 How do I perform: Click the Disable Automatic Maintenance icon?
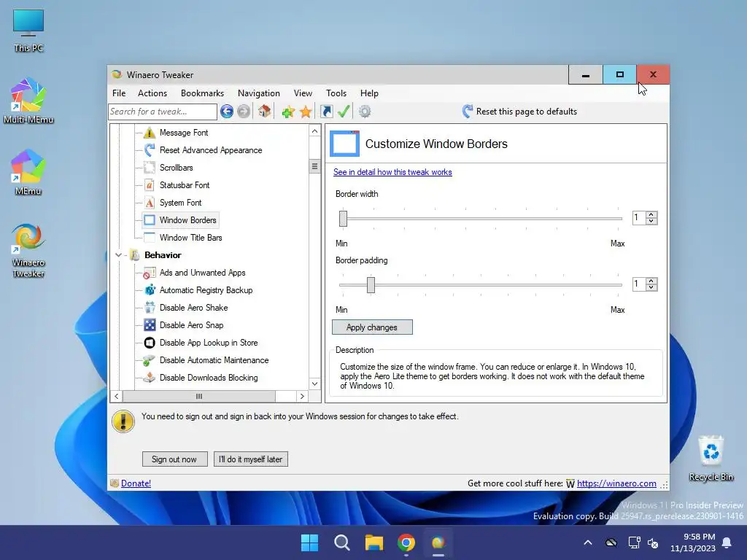[150, 360]
